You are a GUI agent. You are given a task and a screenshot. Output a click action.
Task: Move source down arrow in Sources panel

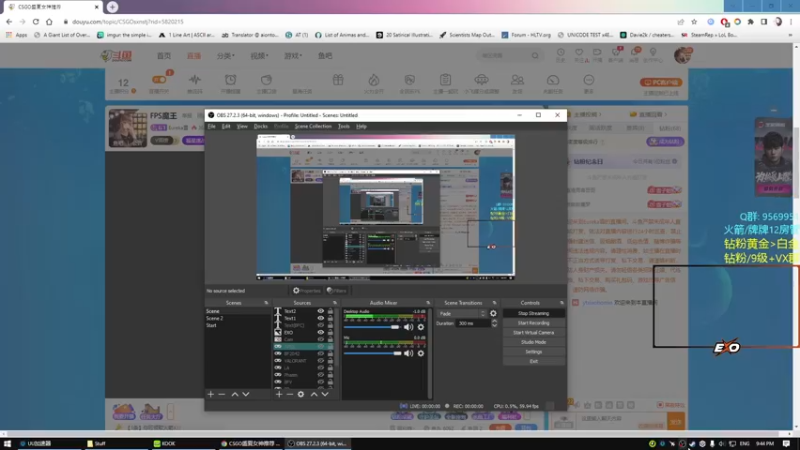pyautogui.click(x=325, y=394)
